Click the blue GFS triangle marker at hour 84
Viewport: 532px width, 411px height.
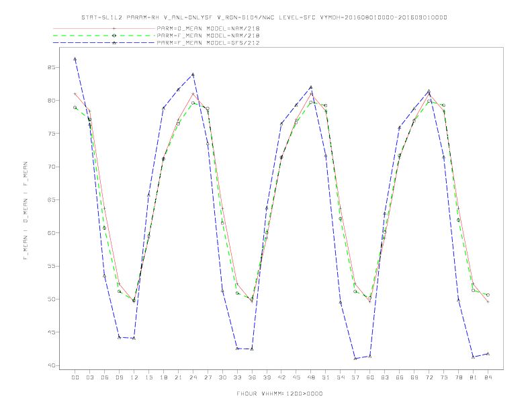pyautogui.click(x=488, y=354)
